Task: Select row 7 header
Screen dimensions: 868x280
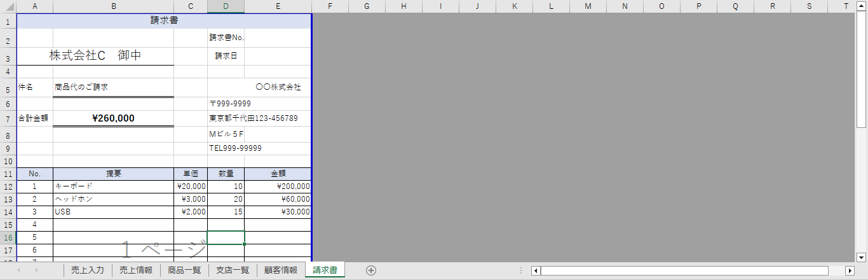Action: (x=8, y=118)
